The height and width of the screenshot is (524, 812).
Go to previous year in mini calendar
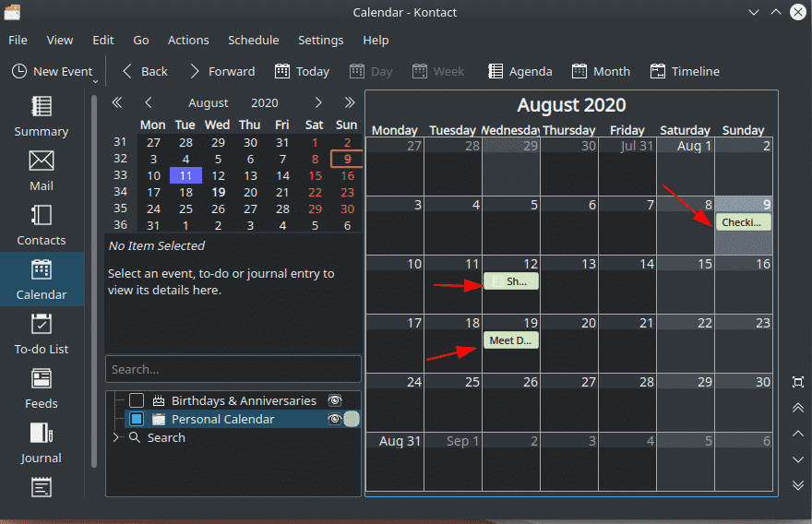[117, 102]
